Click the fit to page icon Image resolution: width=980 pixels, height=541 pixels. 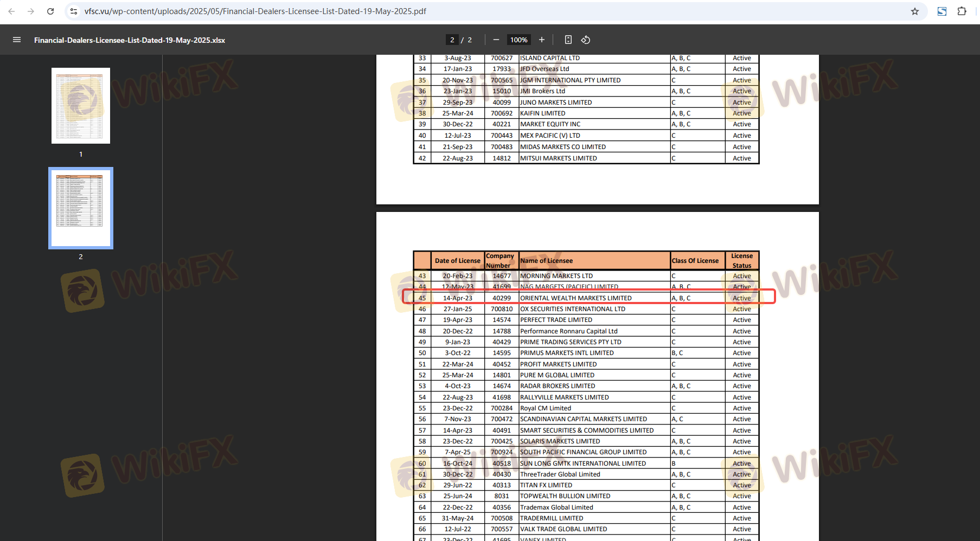point(568,40)
